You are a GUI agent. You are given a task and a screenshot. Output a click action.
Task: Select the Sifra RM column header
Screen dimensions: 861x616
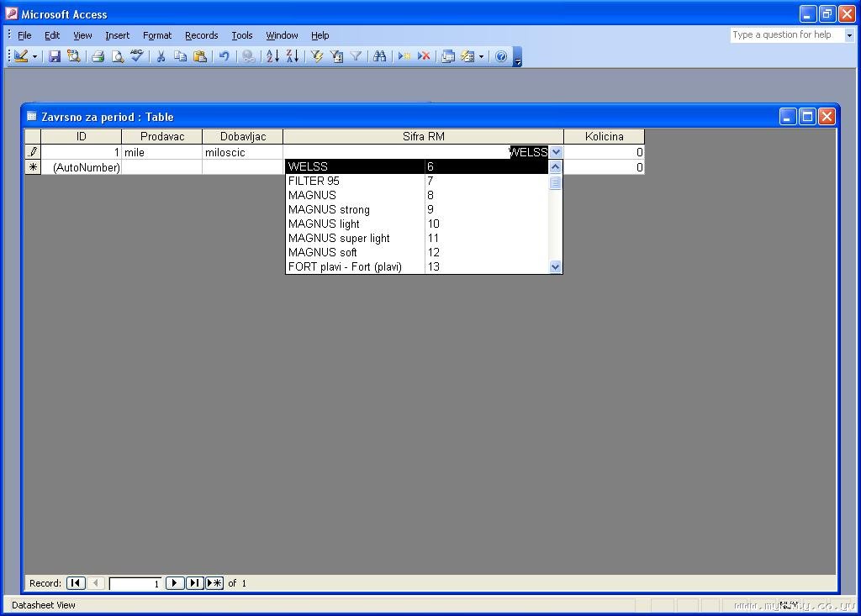tap(424, 136)
